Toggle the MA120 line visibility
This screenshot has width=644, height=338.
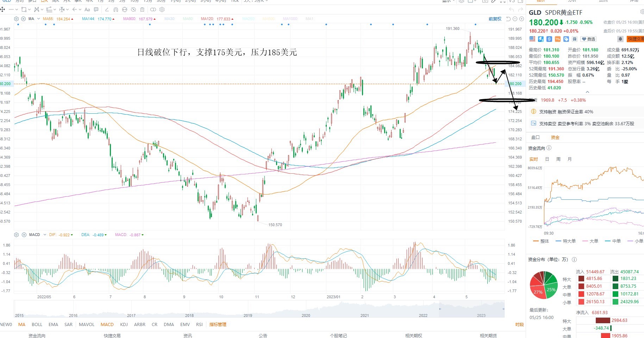click(217, 19)
